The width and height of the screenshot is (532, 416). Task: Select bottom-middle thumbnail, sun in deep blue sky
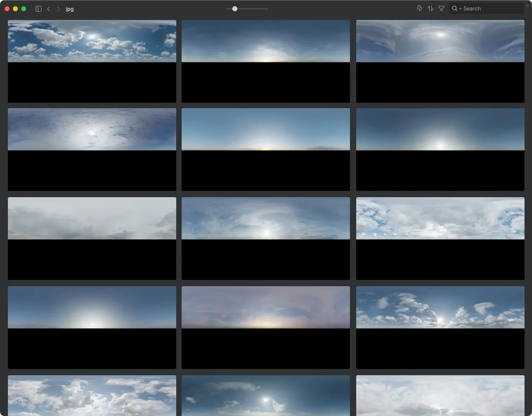click(266, 396)
